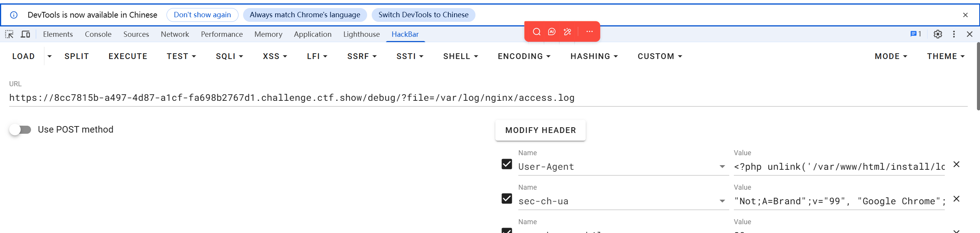Open the ENCODING dropdown menu
980x233 pixels.
pos(524,56)
